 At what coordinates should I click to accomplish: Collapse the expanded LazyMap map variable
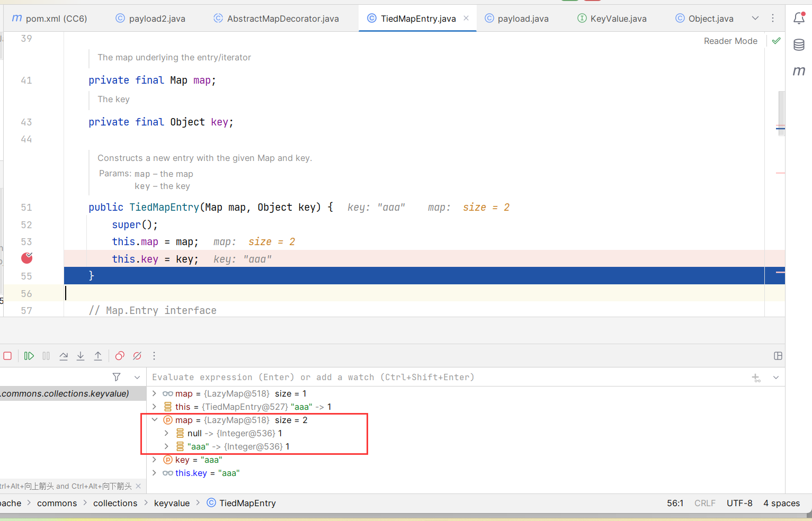coord(155,420)
